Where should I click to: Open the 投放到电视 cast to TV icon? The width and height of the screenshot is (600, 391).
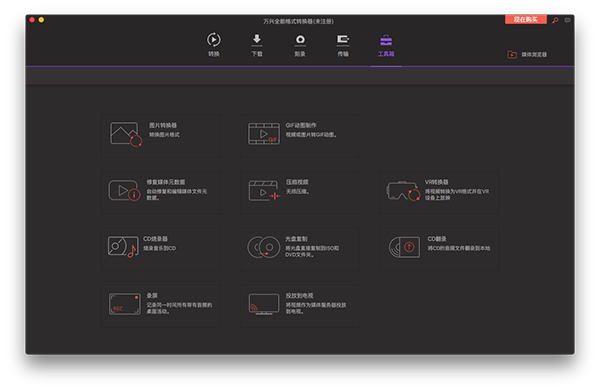[x=264, y=304]
